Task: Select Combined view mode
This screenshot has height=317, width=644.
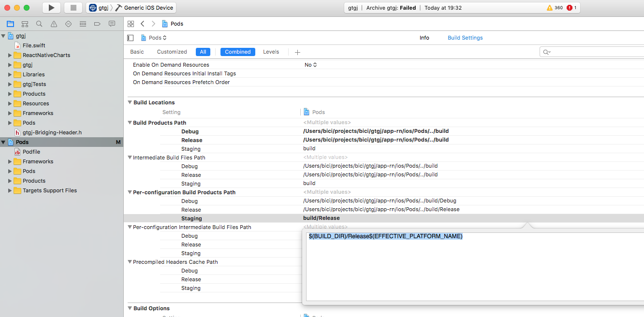Action: click(238, 52)
